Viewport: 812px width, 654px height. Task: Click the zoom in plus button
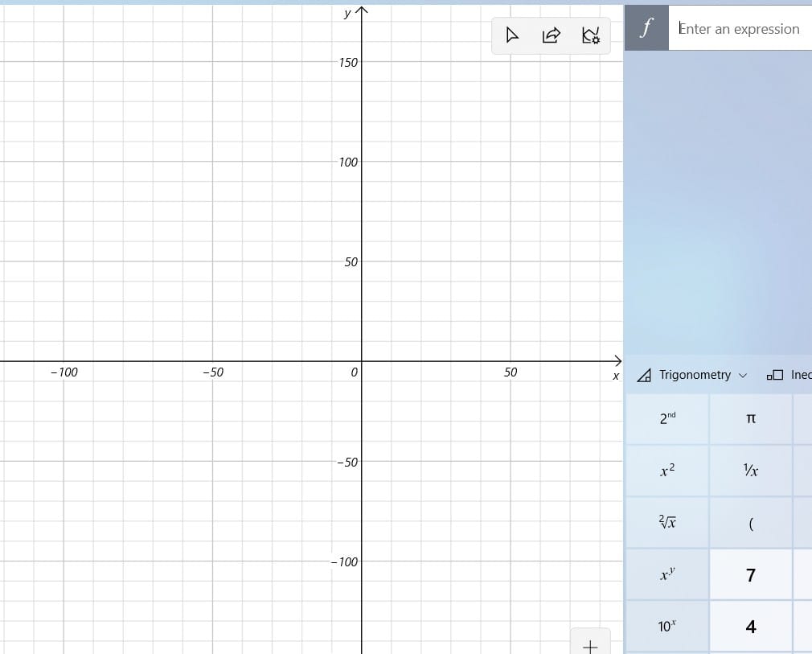(590, 644)
